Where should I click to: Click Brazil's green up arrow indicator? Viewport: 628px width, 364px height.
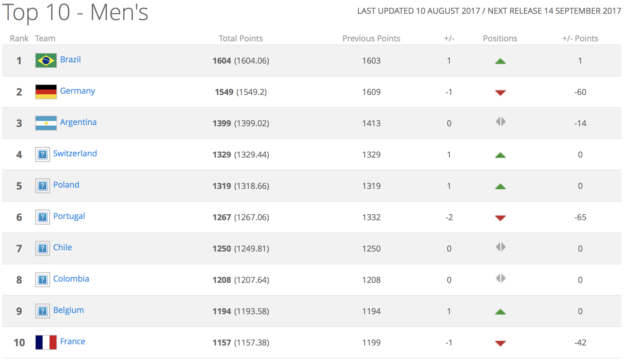(x=500, y=61)
